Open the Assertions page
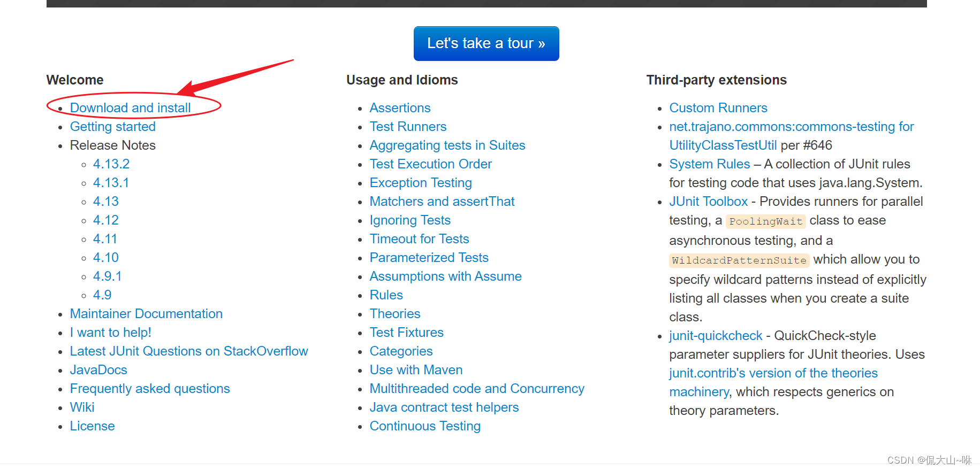This screenshot has width=980, height=470. coord(400,108)
